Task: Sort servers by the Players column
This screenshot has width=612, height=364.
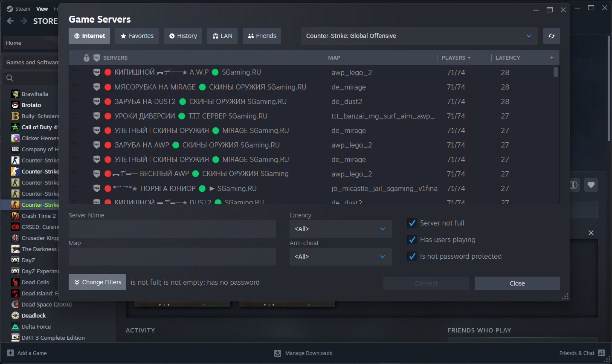Action: pos(456,58)
